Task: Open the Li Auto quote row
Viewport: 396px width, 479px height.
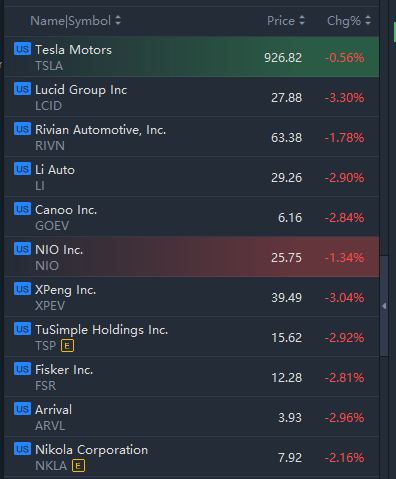Action: (x=192, y=177)
